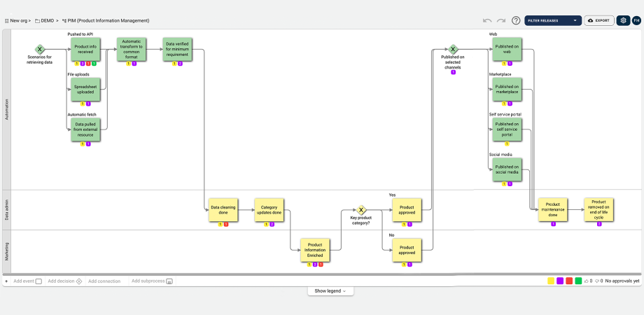Select the Published on marketplace card
The height and width of the screenshot is (315, 644).
click(507, 90)
